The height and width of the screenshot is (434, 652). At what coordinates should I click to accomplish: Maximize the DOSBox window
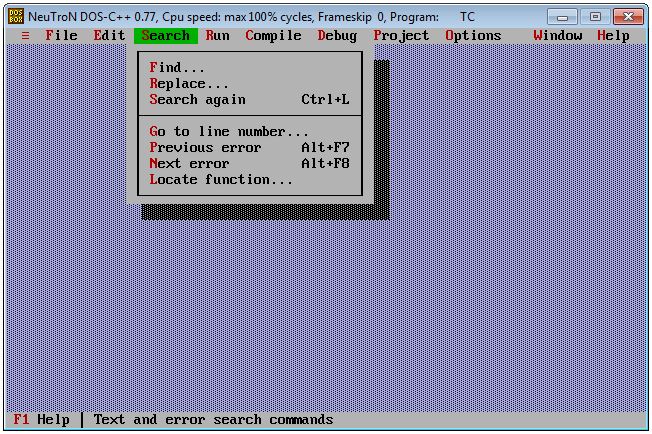click(x=595, y=17)
